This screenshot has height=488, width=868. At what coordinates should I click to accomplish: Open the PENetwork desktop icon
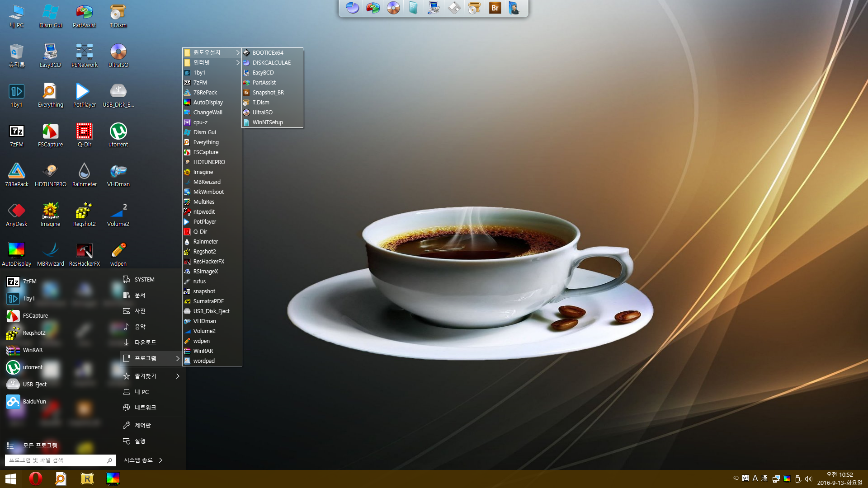(84, 56)
